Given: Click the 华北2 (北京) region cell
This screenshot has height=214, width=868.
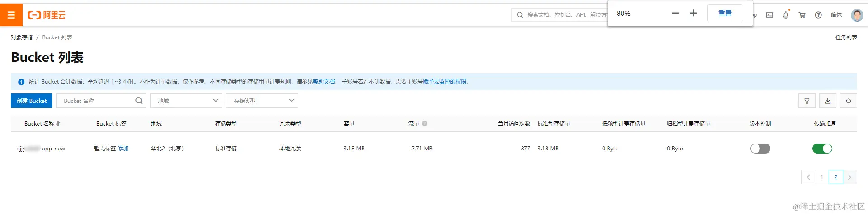Looking at the screenshot, I should [x=167, y=149].
